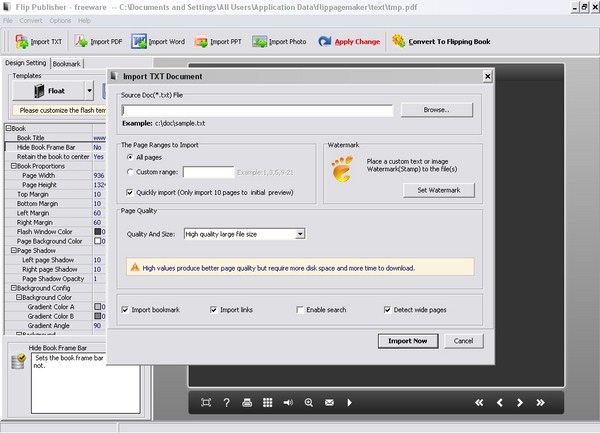Image resolution: width=600 pixels, height=433 pixels.
Task: Collapse the Page Shadow node
Action: pos(14,251)
